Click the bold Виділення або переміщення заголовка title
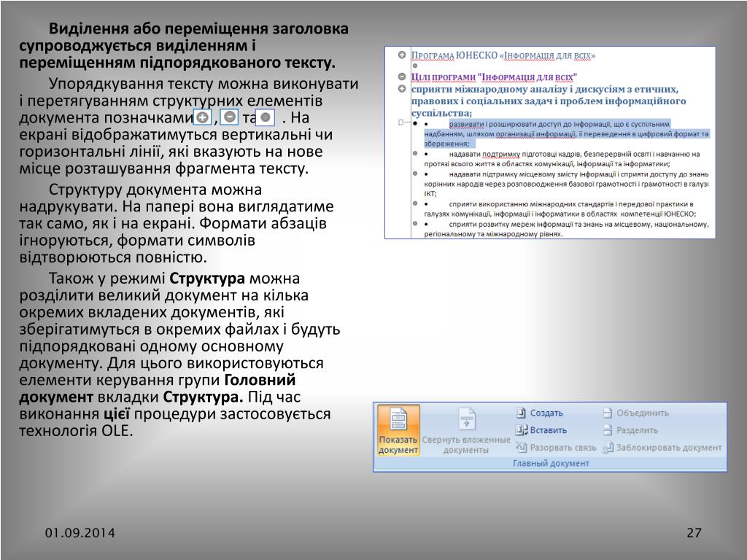The image size is (747, 560). coord(184,45)
